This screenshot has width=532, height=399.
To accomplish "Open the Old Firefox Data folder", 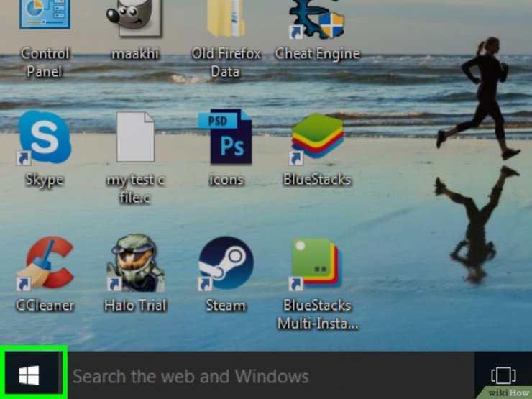I will pos(226,18).
